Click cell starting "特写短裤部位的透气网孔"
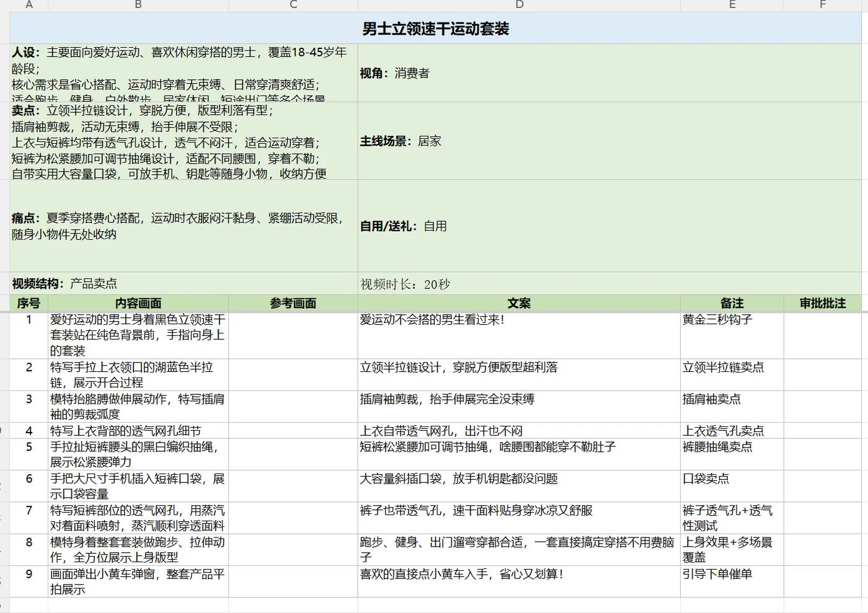Screen dimensions: 868x613 tap(138, 518)
